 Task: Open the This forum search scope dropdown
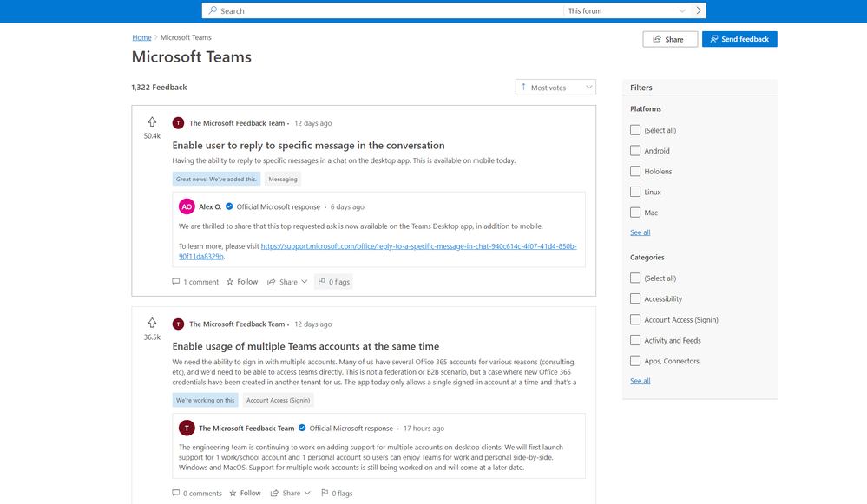627,10
